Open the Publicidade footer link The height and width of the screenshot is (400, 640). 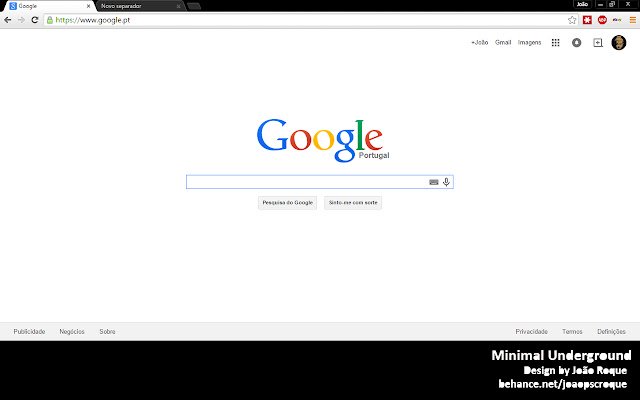(x=29, y=331)
